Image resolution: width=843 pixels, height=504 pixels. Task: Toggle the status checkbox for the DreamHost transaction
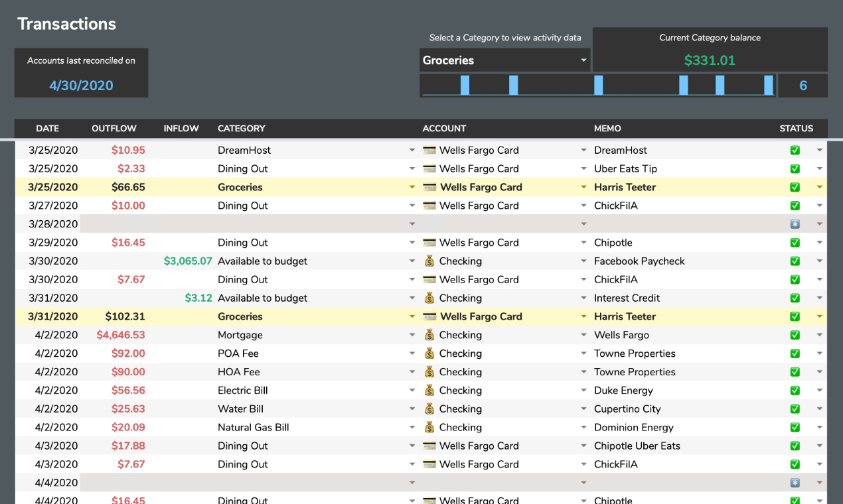795,150
